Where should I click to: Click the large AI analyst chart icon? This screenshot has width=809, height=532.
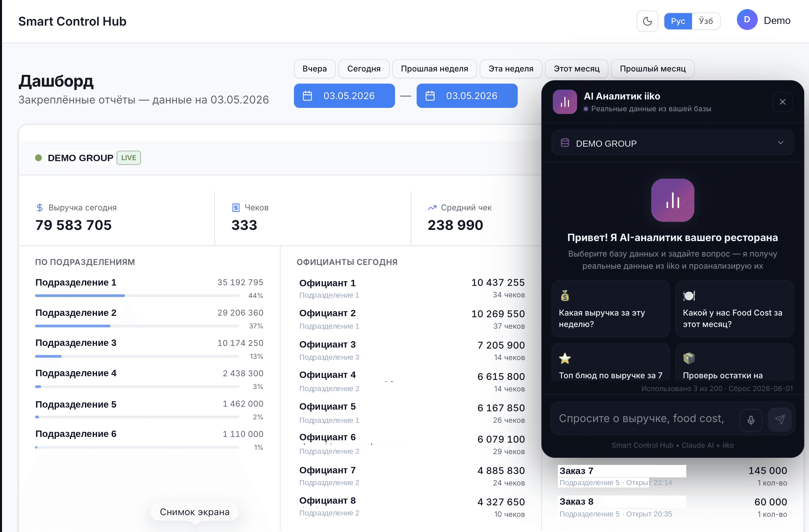(672, 200)
